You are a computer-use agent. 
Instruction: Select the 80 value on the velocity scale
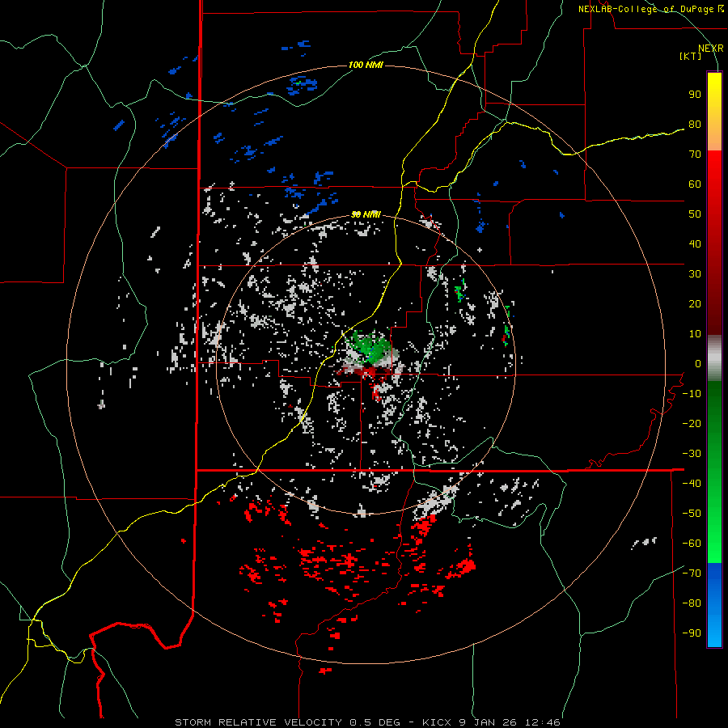(x=695, y=125)
